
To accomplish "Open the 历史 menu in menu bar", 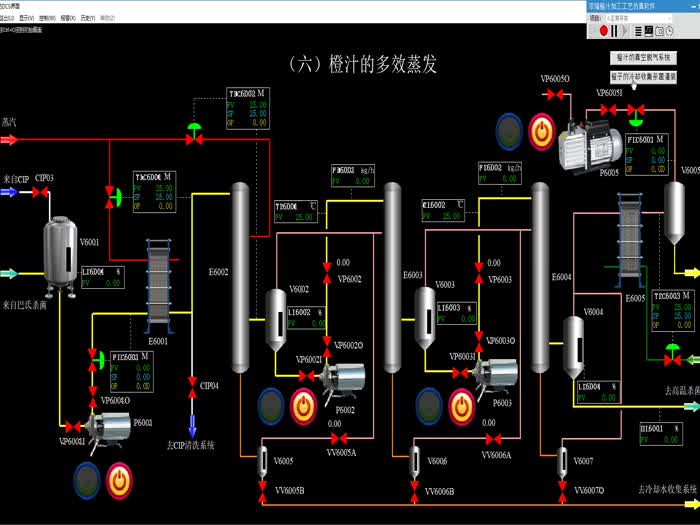I will [x=87, y=18].
